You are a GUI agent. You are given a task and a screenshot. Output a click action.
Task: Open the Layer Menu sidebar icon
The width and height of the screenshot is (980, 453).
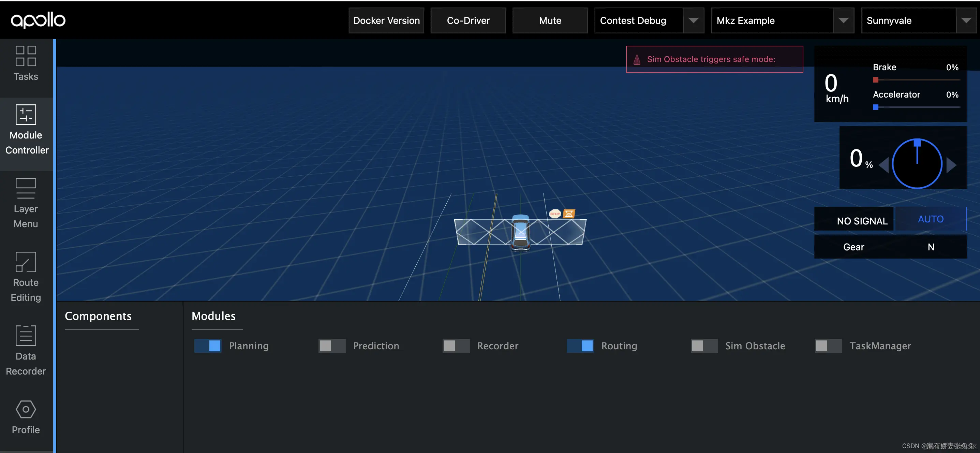[26, 188]
